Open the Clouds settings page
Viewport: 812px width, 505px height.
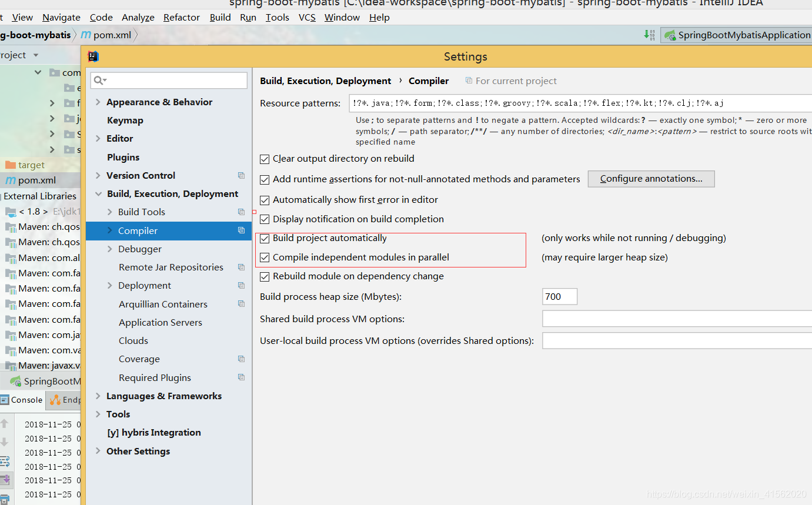click(133, 340)
